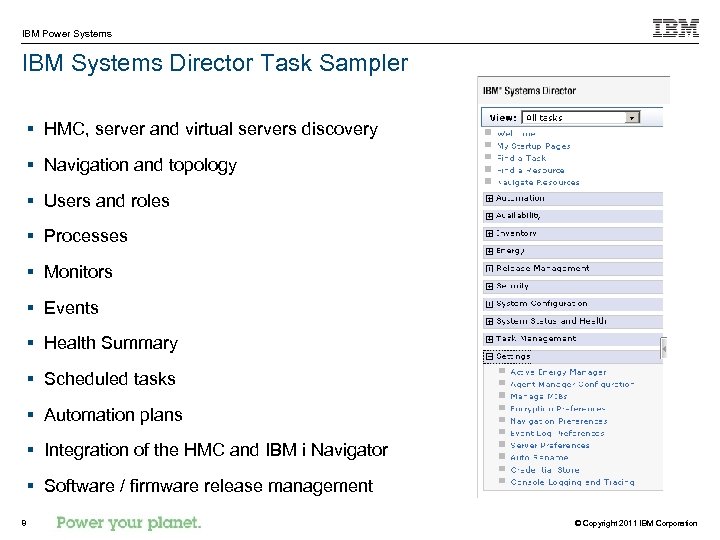Open Encryption Preferences
Screen dimensions: 720x540
click(558, 409)
